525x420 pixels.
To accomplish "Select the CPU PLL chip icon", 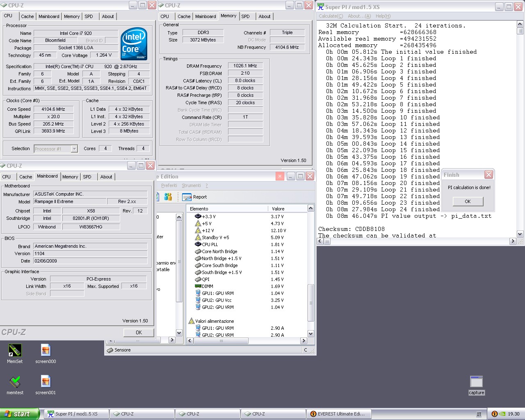I will tap(198, 244).
